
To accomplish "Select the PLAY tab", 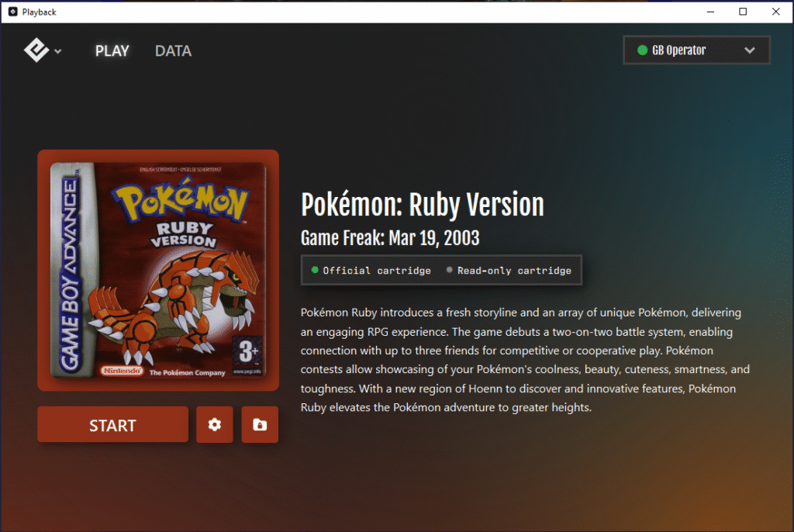I will [112, 50].
